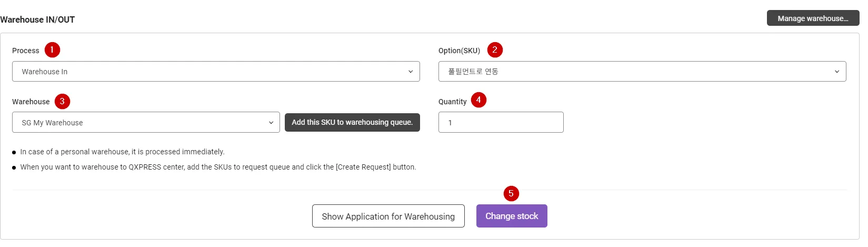Screen dimensions: 868x247
Task: Click the red step 1 badge
Action: point(52,50)
